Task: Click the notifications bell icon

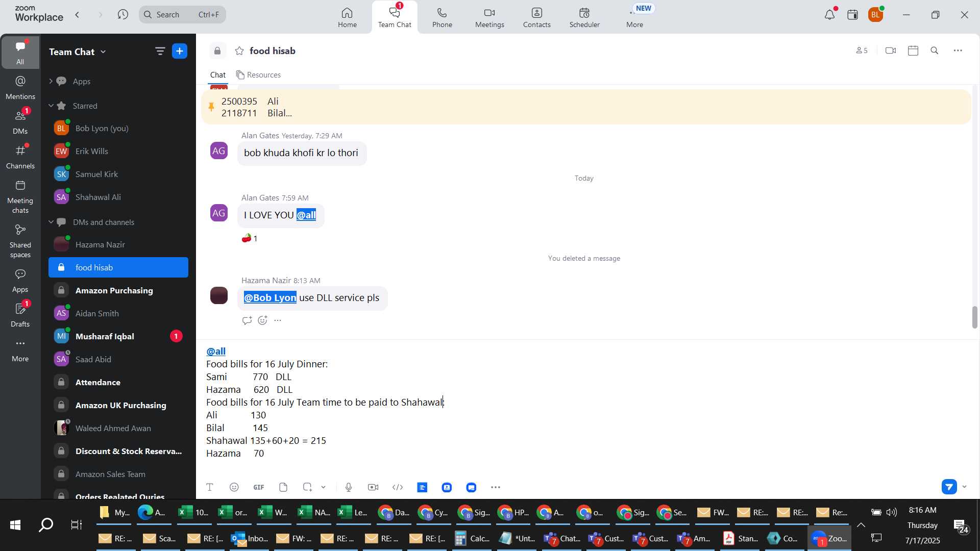Action: coord(829,15)
